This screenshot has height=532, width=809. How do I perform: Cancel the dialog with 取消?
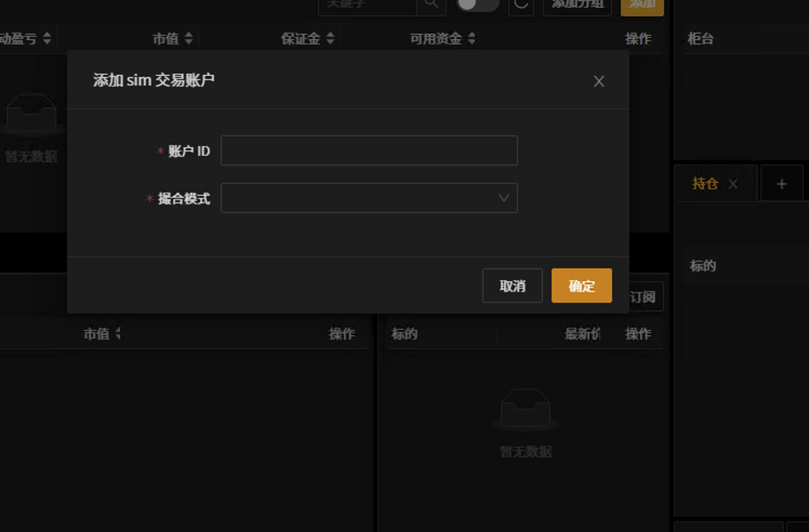pyautogui.click(x=512, y=285)
